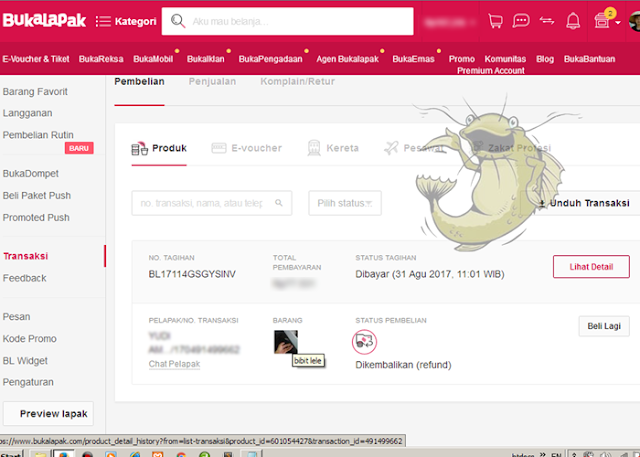Screen dimensions: 640x457
Task: Expand the store icon dropdown arrow
Action: 618,22
